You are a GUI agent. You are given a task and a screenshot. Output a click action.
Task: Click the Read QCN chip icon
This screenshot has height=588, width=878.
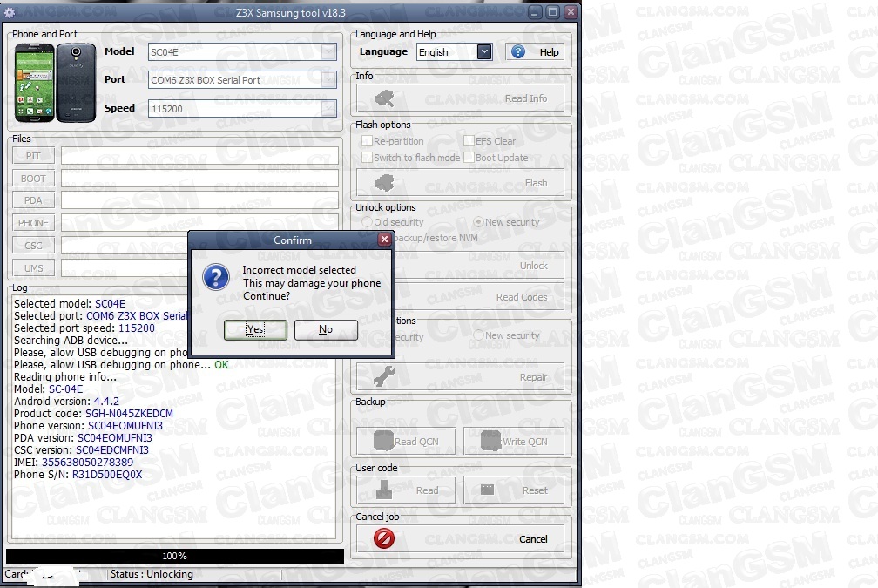coord(383,441)
